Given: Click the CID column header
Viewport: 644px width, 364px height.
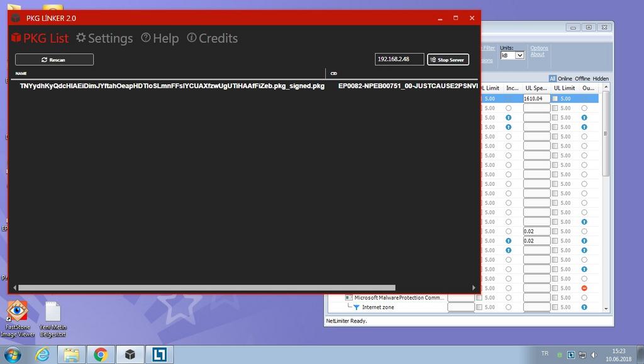Looking at the screenshot, I should tap(333, 74).
